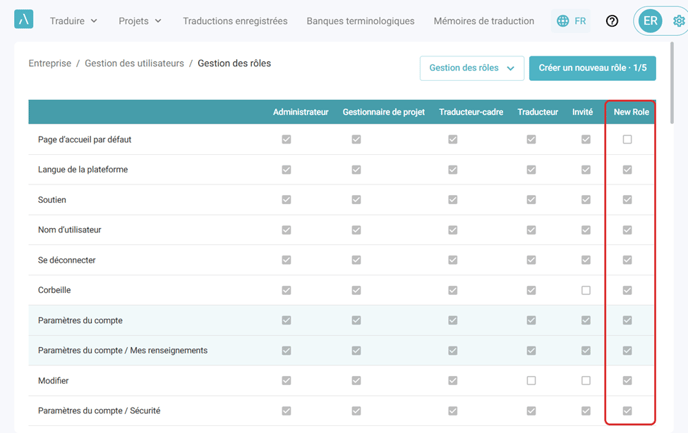The width and height of the screenshot is (688, 433).
Task: Open Mémoires de traduction
Action: tap(484, 21)
